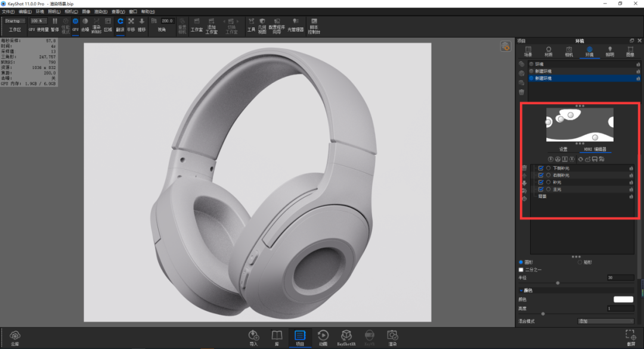This screenshot has height=349, width=644.
Task: Switch to the 设置 settings tab
Action: click(563, 149)
